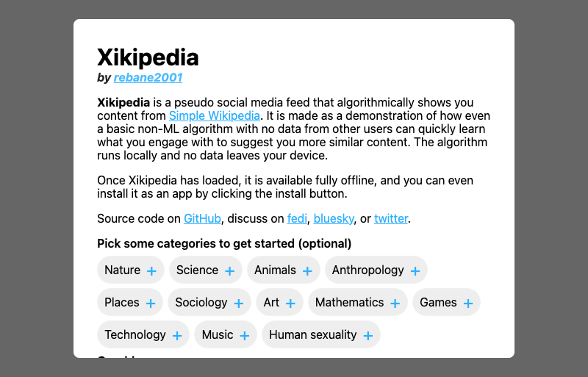Click the plus icon on Sociology chip
Viewport: 588px width, 377px height.
pyautogui.click(x=238, y=304)
